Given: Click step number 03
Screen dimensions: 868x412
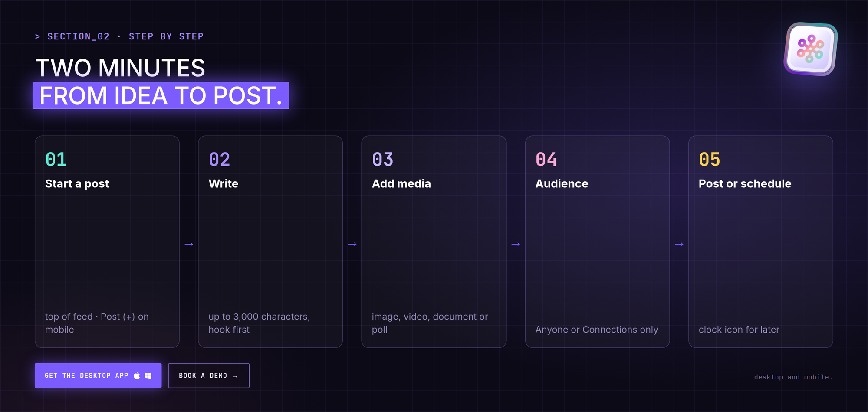Looking at the screenshot, I should (383, 160).
